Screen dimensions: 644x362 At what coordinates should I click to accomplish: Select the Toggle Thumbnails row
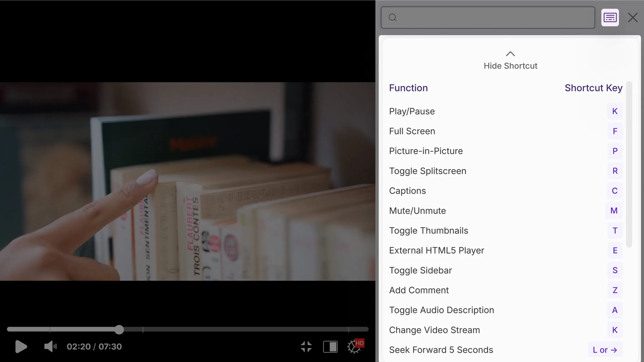tap(428, 231)
